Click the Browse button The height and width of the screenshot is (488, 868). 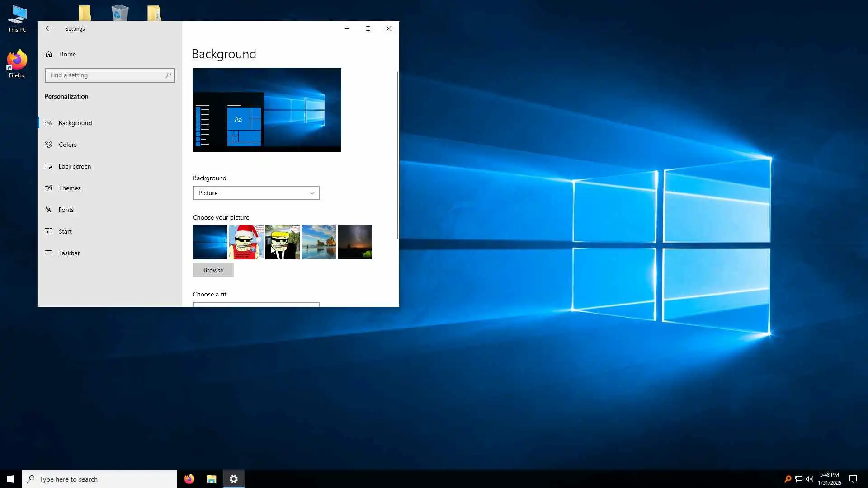click(213, 270)
